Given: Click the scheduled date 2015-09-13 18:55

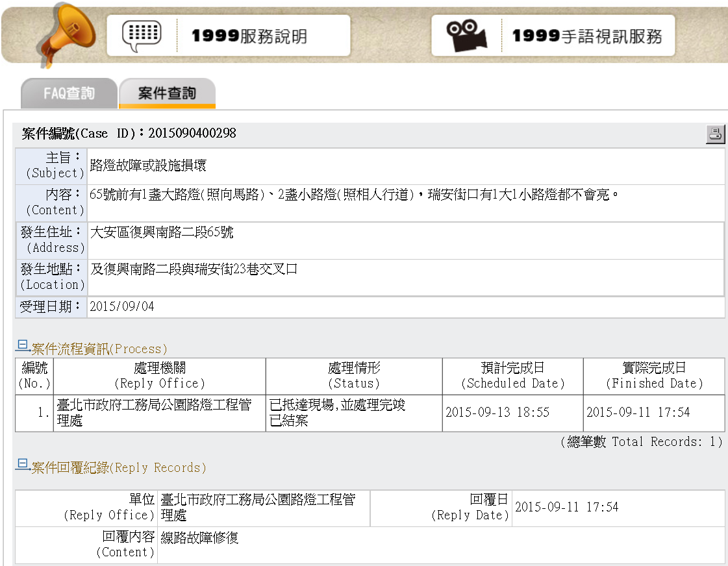Looking at the screenshot, I should [x=497, y=412].
